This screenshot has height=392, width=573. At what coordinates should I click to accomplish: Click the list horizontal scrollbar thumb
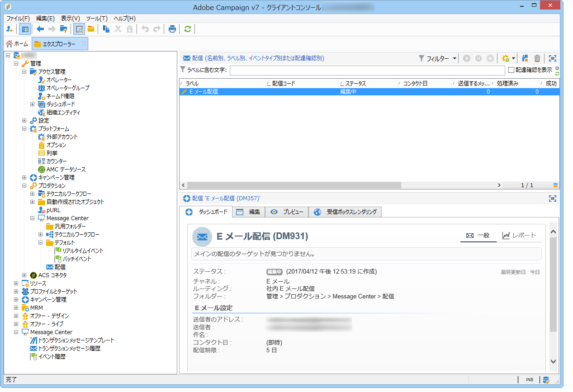coord(294,185)
